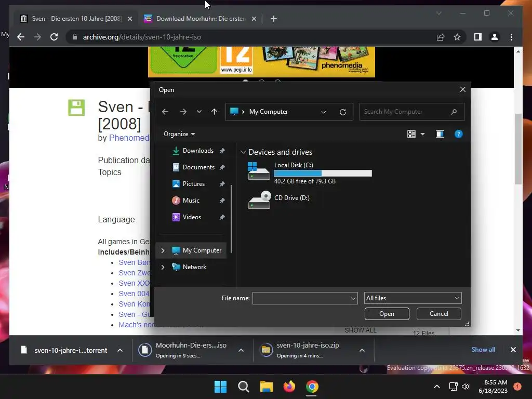Viewport: 532px width, 399px height.
Task: Click the File name input field
Action: tap(301, 298)
